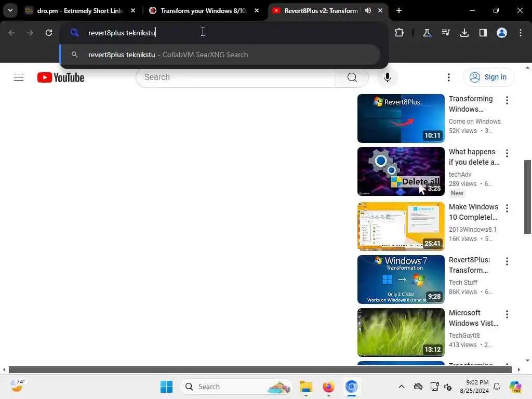Screen dimensions: 532x399
Task: Open Transforming Windows video title
Action: click(471, 104)
